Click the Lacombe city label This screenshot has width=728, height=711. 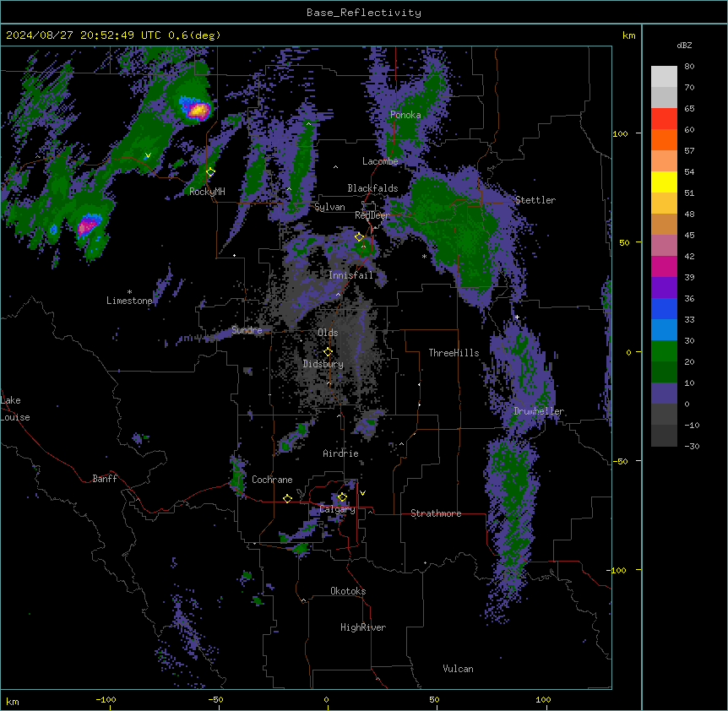pos(380,161)
